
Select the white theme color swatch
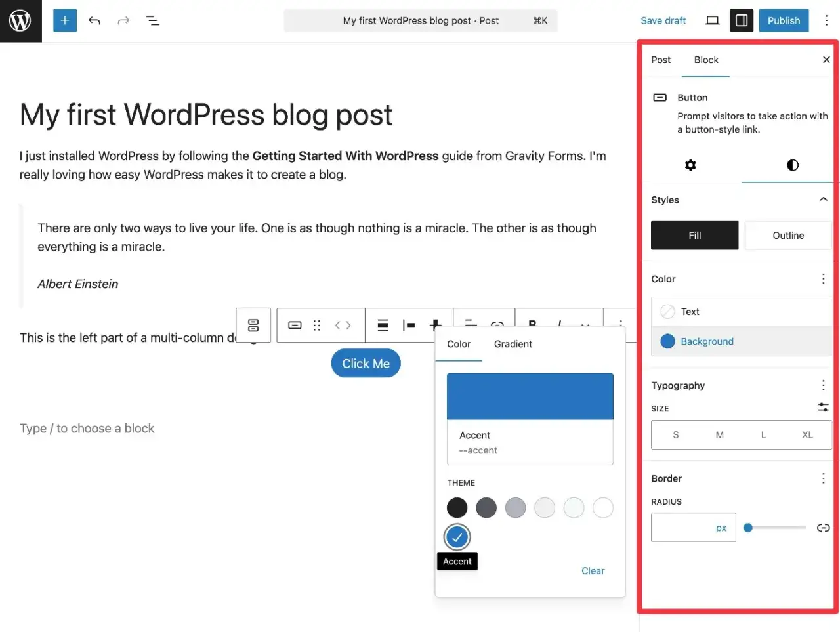(603, 507)
